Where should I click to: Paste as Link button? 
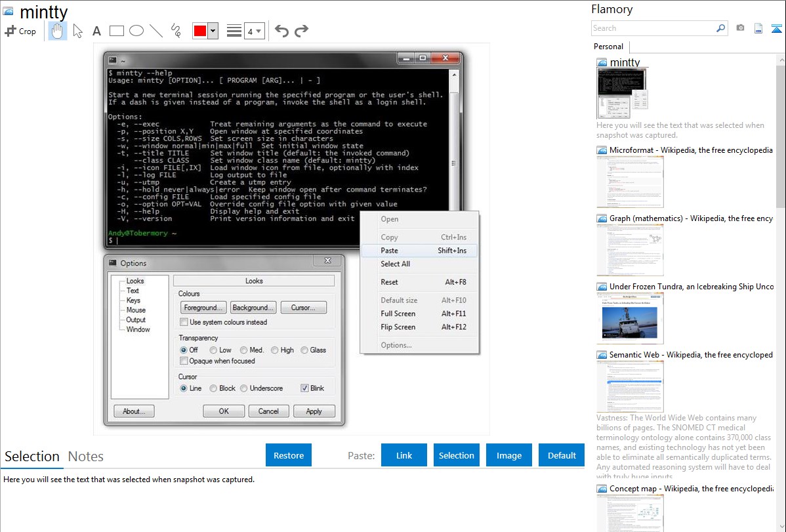coord(404,455)
